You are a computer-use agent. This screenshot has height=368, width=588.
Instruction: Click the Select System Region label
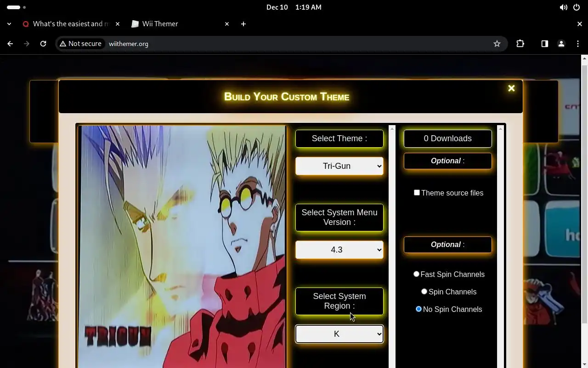point(339,301)
